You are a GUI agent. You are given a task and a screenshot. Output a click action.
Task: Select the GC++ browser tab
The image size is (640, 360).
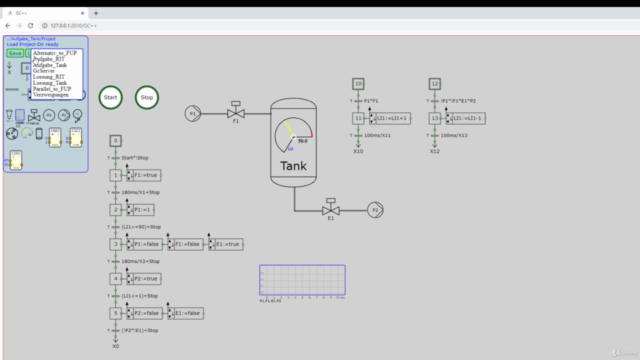(x=45, y=13)
